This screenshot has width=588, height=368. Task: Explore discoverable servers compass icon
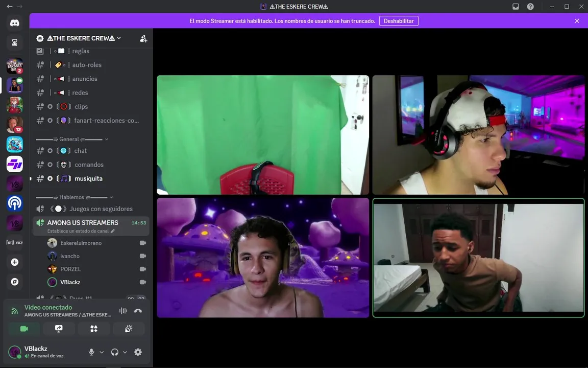(x=15, y=282)
